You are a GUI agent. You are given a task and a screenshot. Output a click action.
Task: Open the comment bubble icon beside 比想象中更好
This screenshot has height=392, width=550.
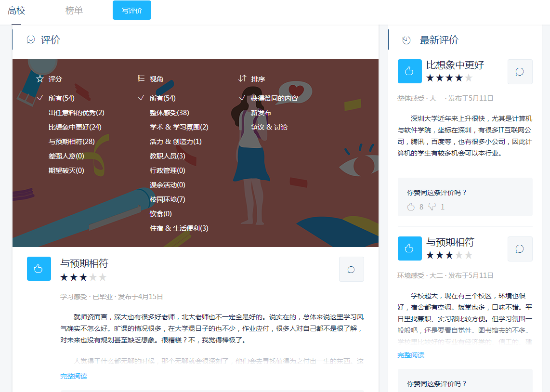520,71
